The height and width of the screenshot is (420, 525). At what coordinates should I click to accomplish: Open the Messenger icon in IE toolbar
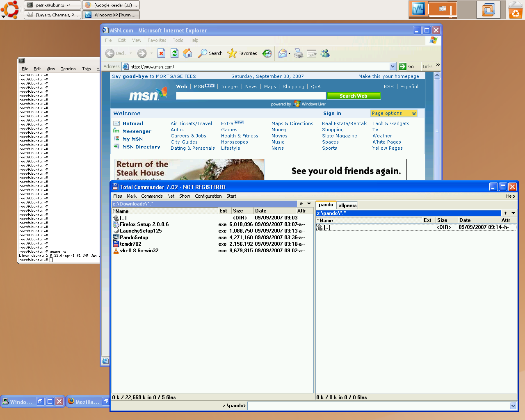[x=325, y=53]
